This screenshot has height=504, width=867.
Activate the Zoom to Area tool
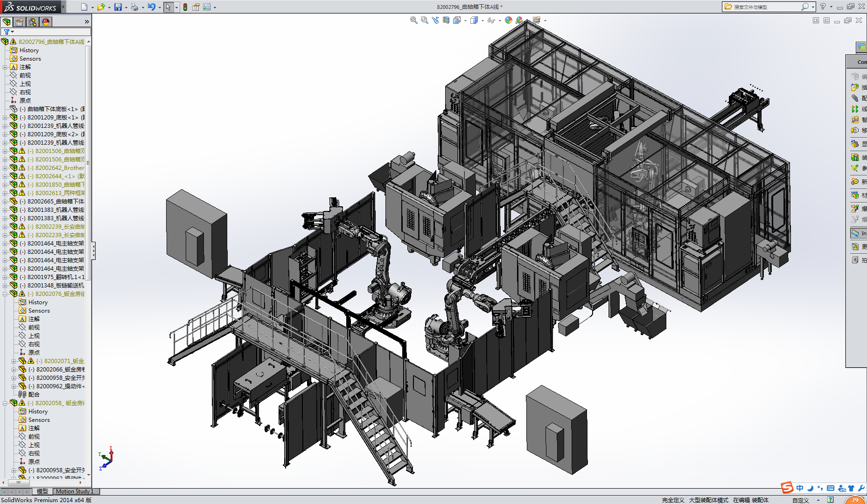tap(424, 20)
